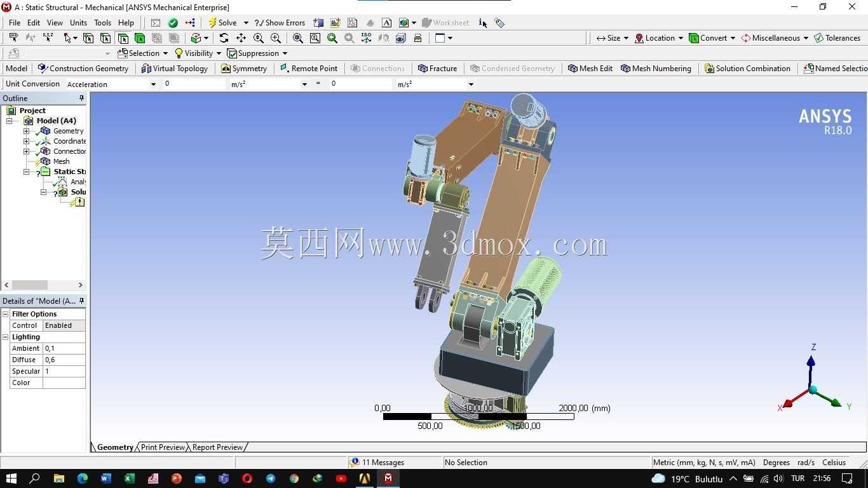Click the Hit Point Coordinates xyz icon
868x488 pixels.
point(48,38)
